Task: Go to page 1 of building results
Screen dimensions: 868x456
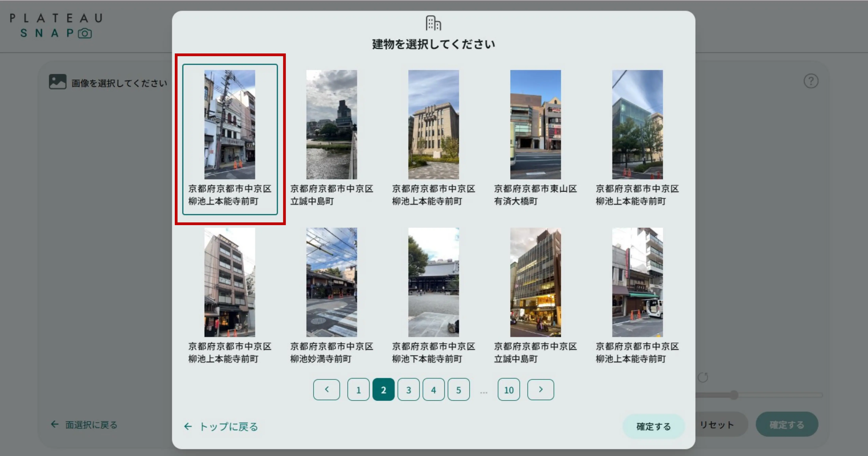Action: [358, 390]
